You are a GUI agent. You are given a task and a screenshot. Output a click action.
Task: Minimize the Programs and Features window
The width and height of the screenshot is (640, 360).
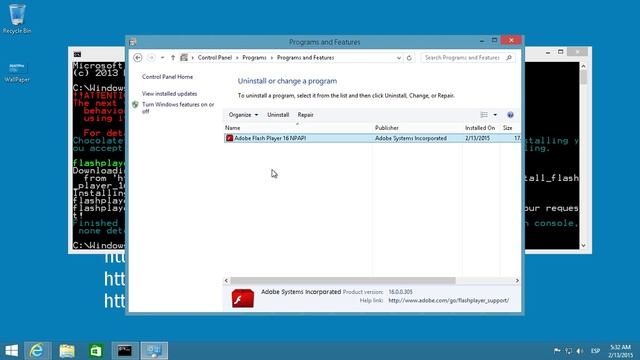click(482, 40)
